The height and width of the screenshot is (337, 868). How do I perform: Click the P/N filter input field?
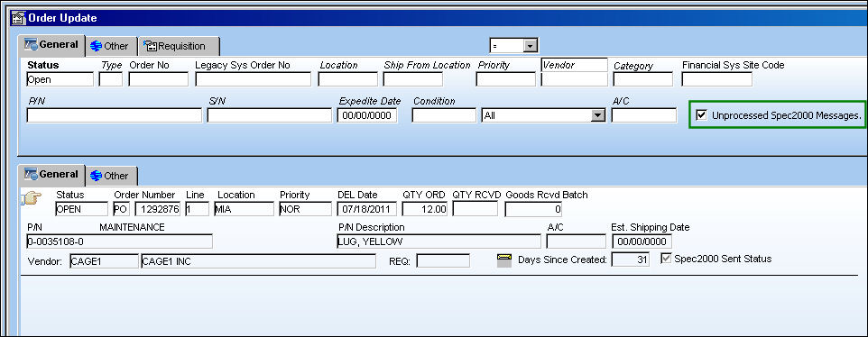tap(114, 115)
